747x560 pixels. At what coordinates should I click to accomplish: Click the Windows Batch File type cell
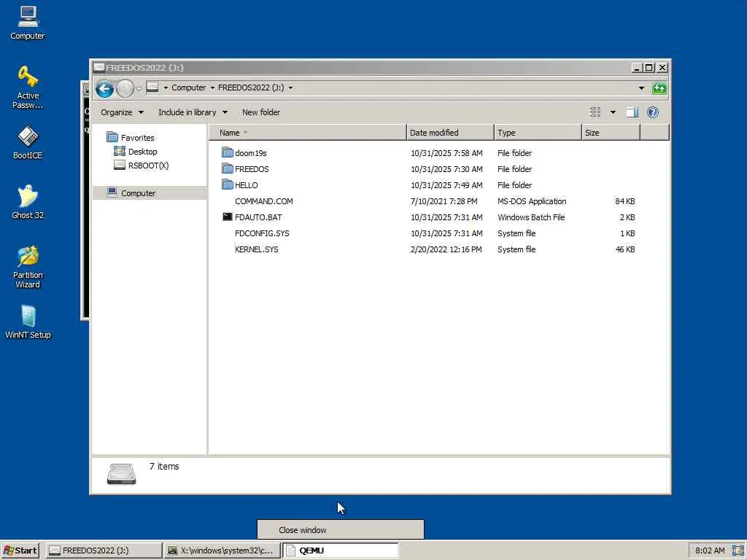(x=531, y=217)
